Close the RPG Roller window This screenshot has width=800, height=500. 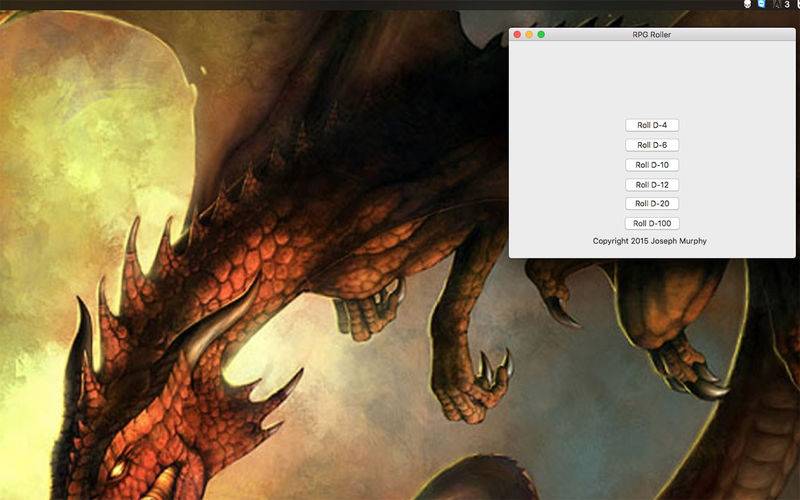(517, 35)
